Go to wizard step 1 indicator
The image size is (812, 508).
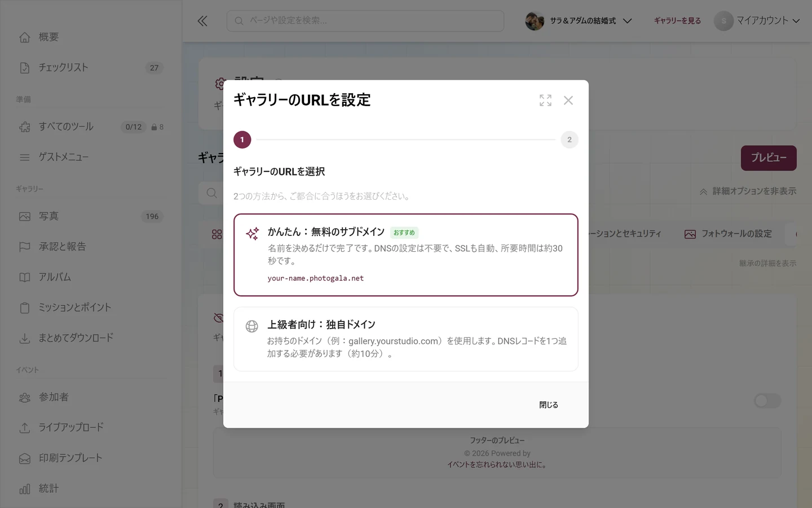tap(242, 139)
